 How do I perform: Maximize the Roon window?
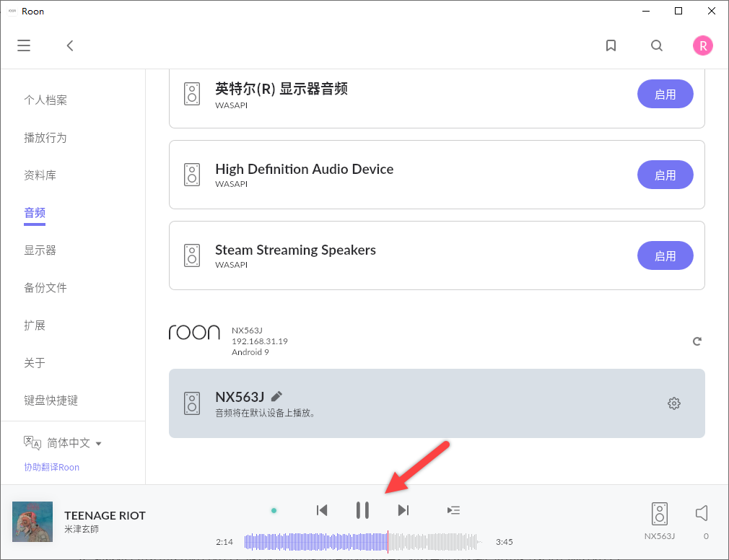pyautogui.click(x=678, y=11)
